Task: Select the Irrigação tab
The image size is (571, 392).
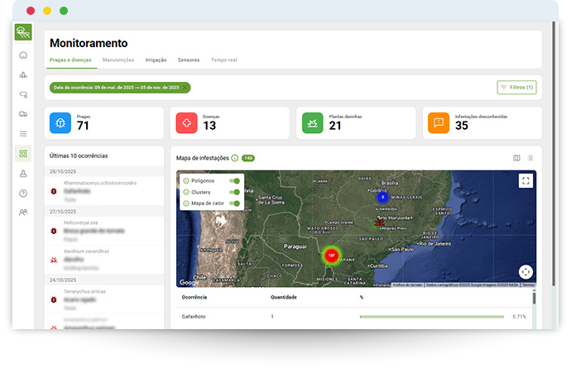Action: pos(156,60)
